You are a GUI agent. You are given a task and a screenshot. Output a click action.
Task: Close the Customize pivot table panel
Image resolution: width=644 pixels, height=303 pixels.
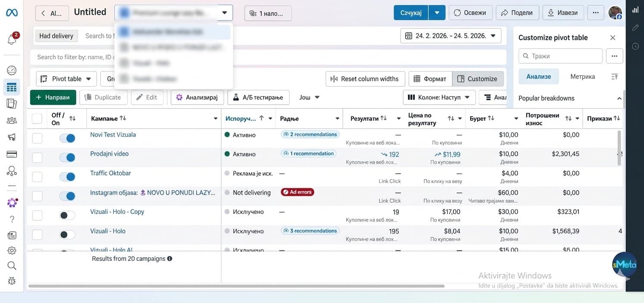[613, 38]
